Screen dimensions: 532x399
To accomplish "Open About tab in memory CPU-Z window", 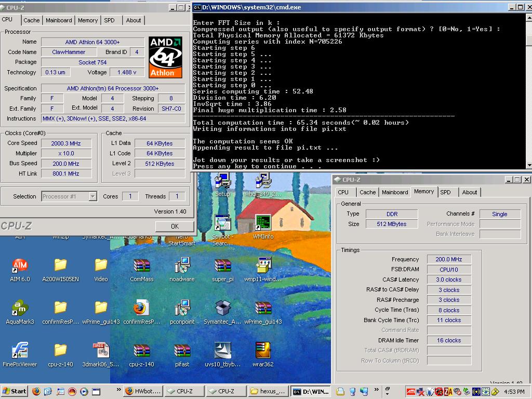I will point(470,192).
